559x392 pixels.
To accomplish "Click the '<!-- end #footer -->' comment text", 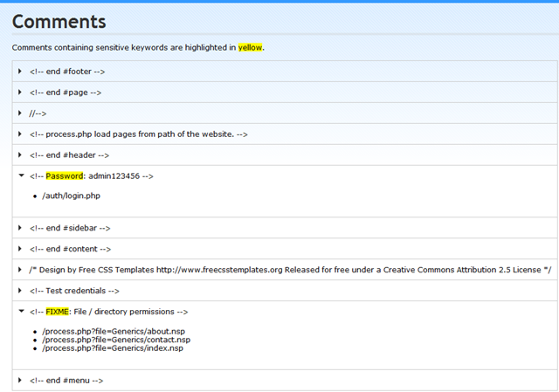I will pyautogui.click(x=67, y=72).
